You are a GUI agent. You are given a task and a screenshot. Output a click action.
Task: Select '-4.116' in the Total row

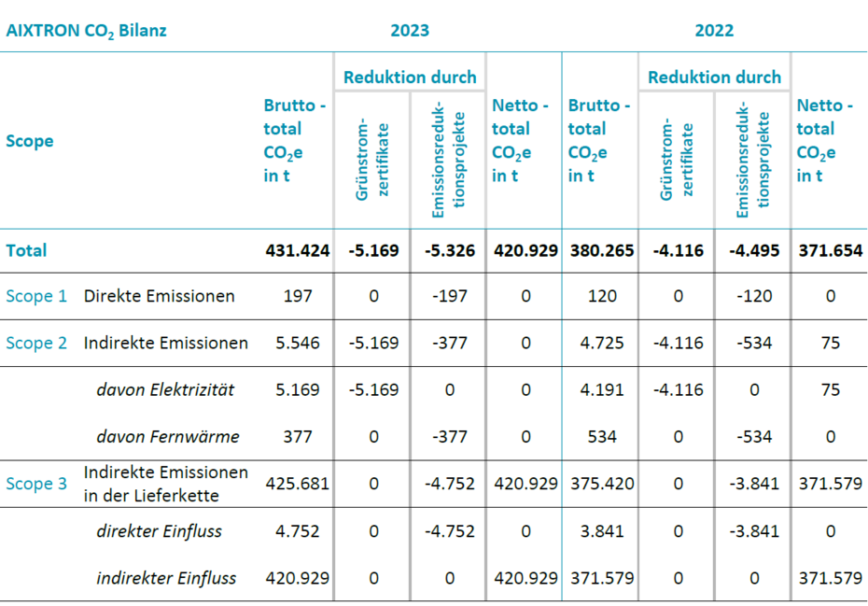[679, 250]
